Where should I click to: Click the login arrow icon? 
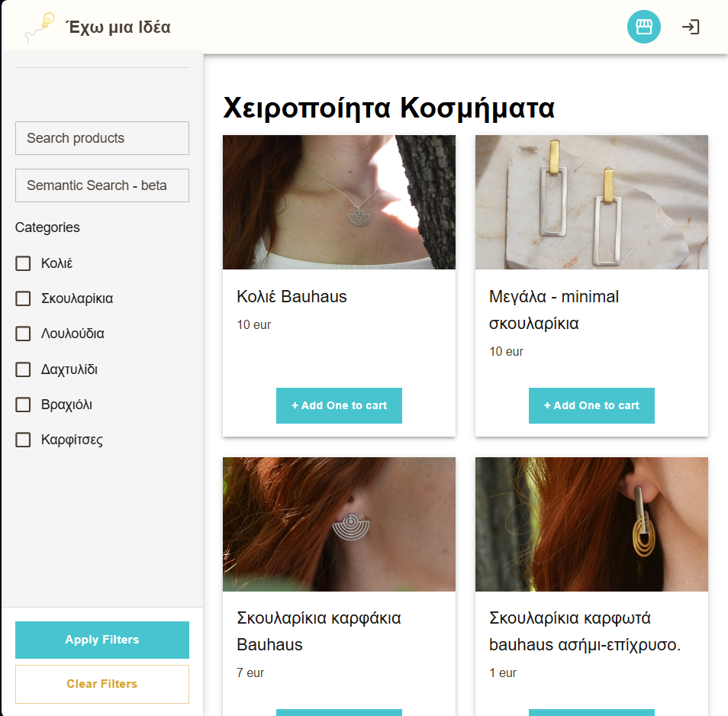691,27
